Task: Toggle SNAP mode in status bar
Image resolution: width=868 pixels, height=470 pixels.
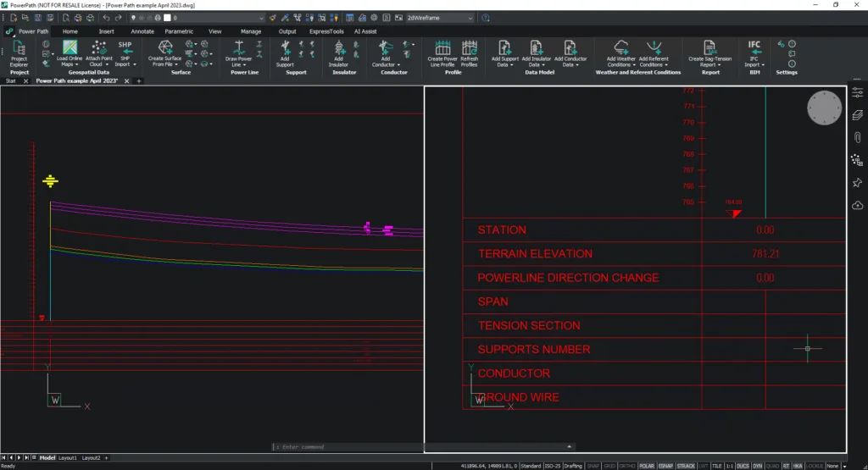Action: (593, 466)
